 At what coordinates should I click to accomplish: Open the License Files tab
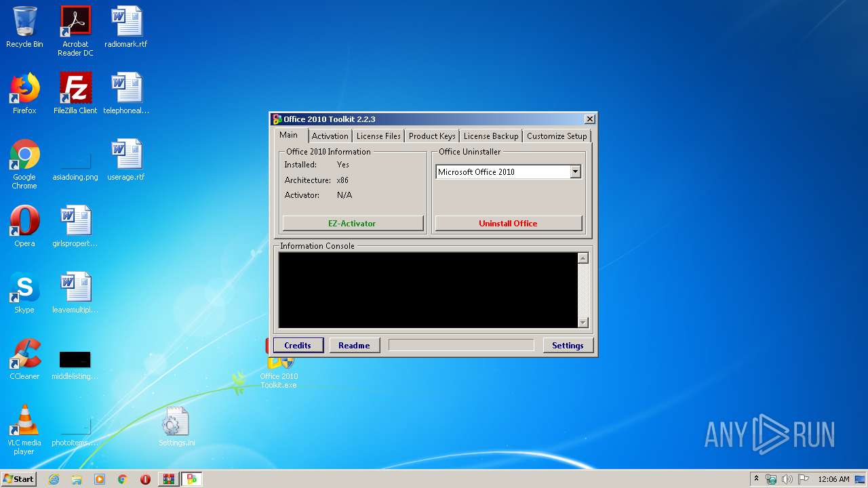click(x=378, y=136)
